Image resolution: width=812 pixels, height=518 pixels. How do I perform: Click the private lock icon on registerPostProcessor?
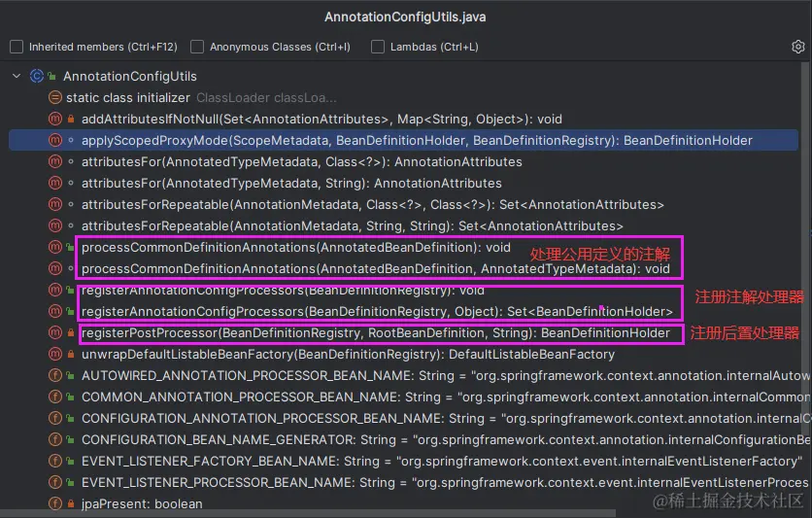[71, 332]
